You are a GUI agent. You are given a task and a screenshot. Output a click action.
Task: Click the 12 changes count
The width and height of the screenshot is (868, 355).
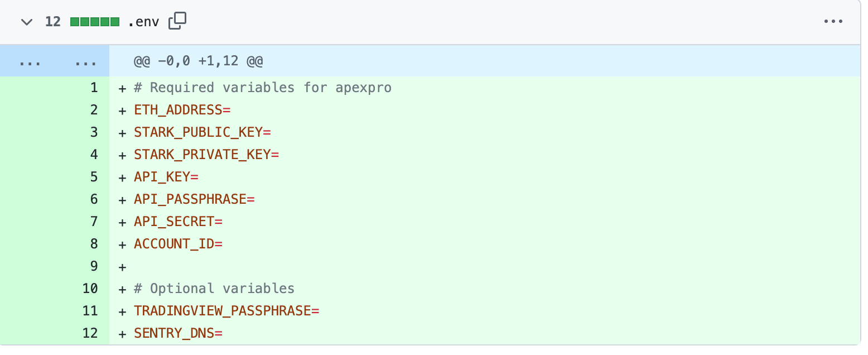coord(53,22)
